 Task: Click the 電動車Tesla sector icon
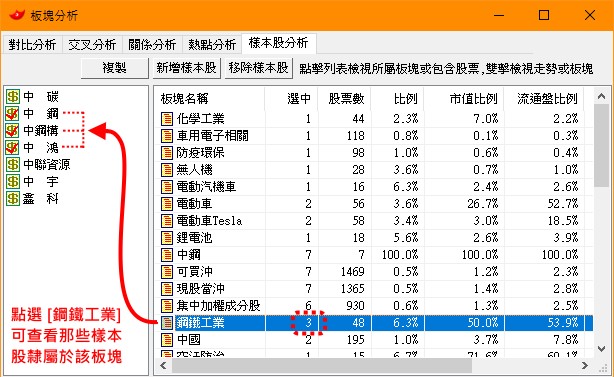click(167, 221)
